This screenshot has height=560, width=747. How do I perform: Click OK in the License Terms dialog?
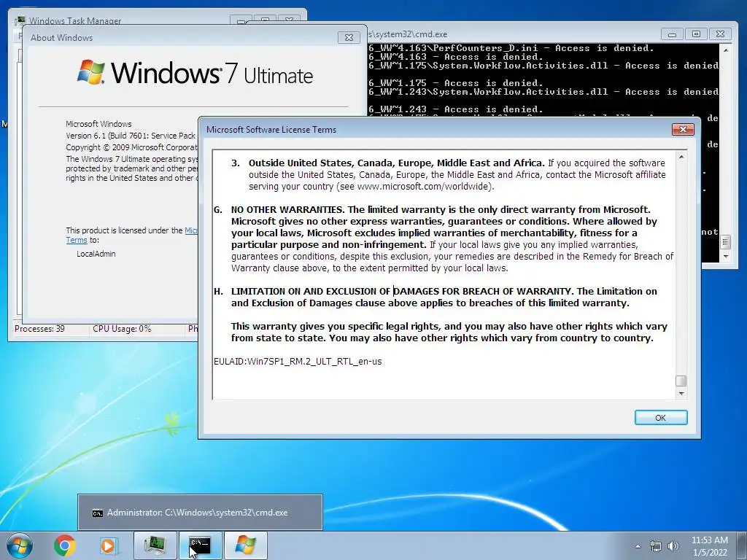coord(661,418)
